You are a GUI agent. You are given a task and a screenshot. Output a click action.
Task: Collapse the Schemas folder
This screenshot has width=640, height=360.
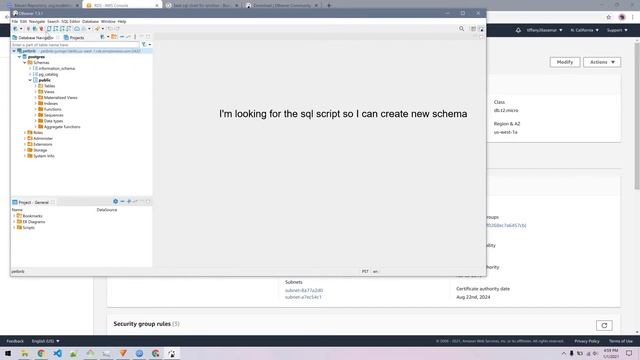(x=24, y=62)
